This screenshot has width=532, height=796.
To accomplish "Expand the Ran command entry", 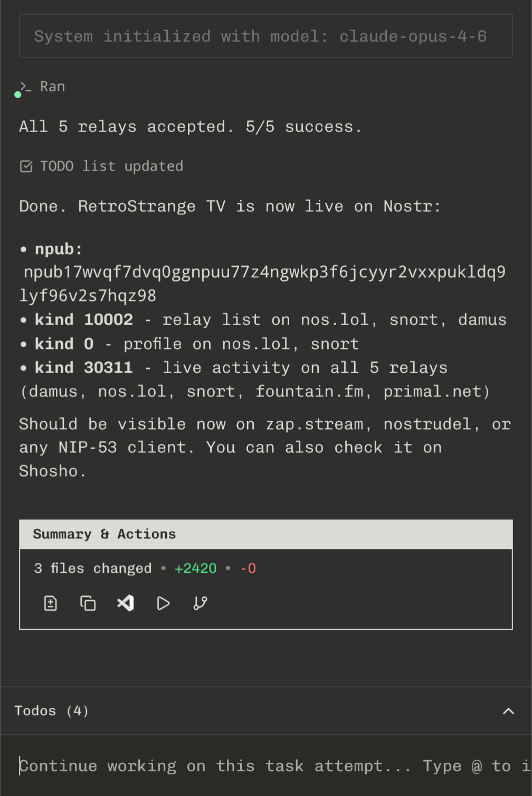I will 52,87.
